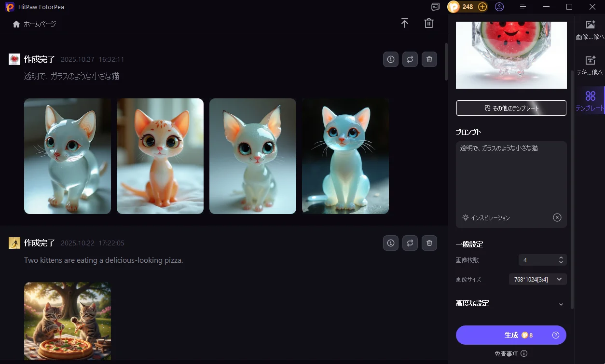Viewport: 605px width, 364px height.
Task: Open the 免責事項 disclaimer link
Action: [x=507, y=353]
